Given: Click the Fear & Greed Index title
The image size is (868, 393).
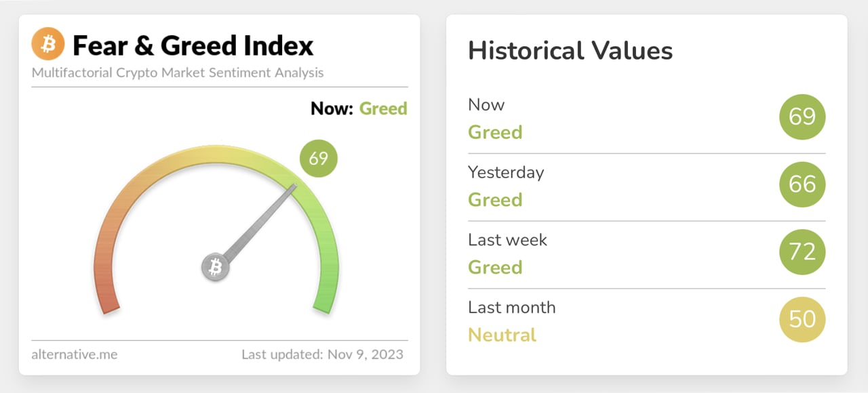Looking at the screenshot, I should (193, 46).
